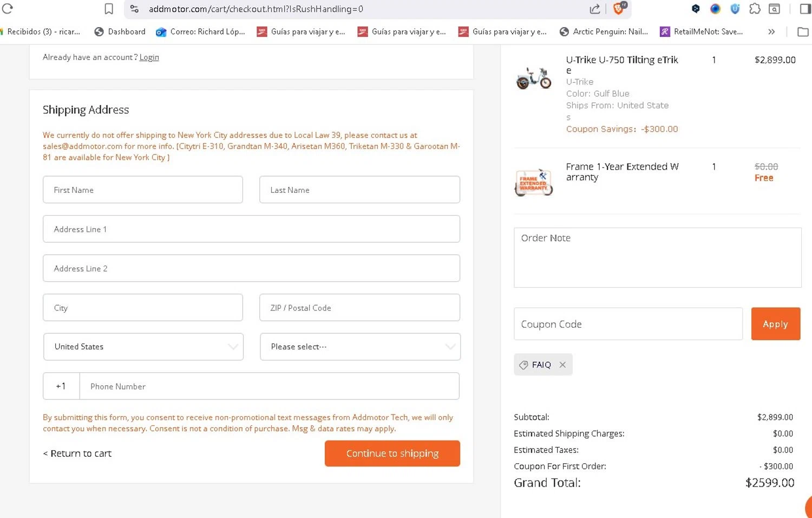Toggle the browser sidebar panel icon
The height and width of the screenshot is (518, 812).
click(805, 9)
